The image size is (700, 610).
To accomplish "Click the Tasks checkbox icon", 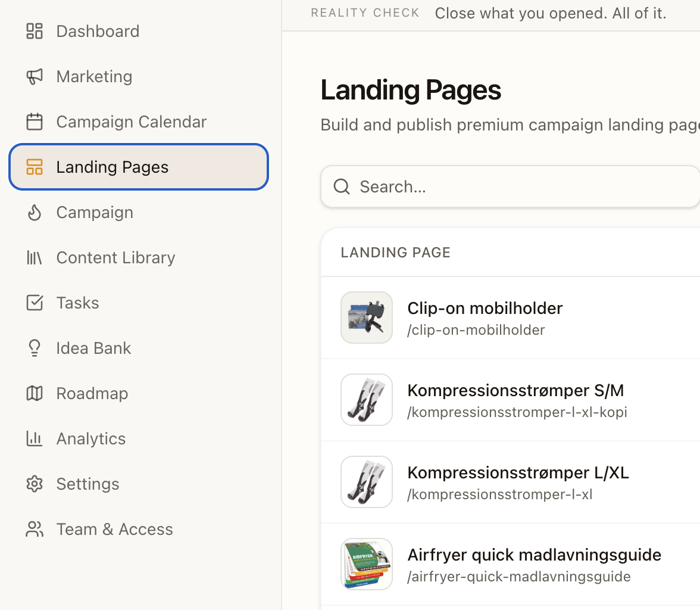I will [35, 303].
